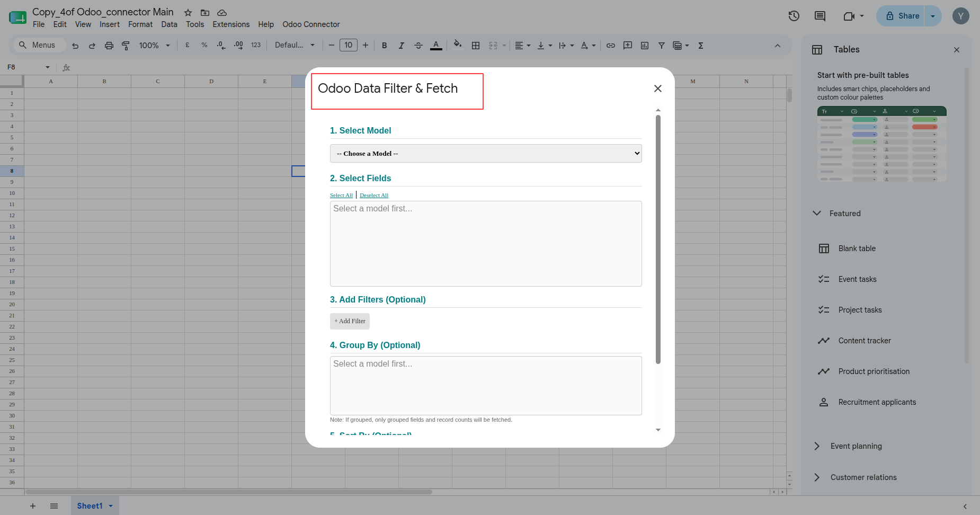This screenshot has height=515, width=980.
Task: Click the Add sheet plus icon
Action: pyautogui.click(x=33, y=506)
